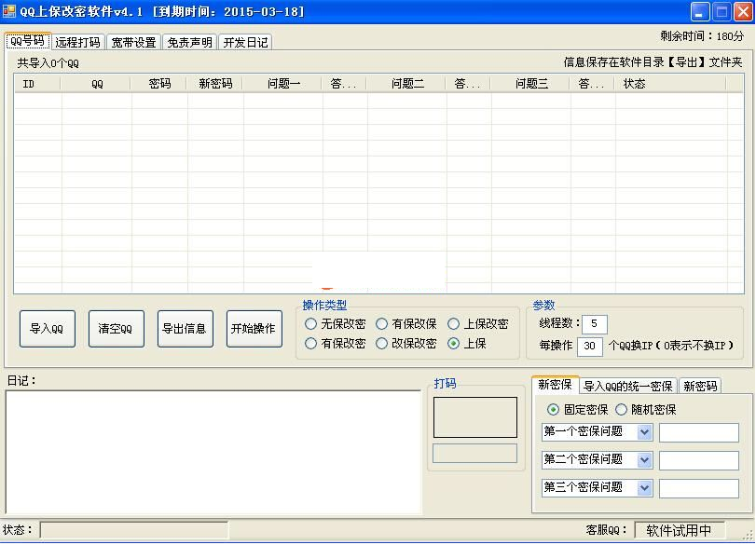756x545 pixels.
Task: Select the 无保改密 operation type
Action: click(311, 324)
